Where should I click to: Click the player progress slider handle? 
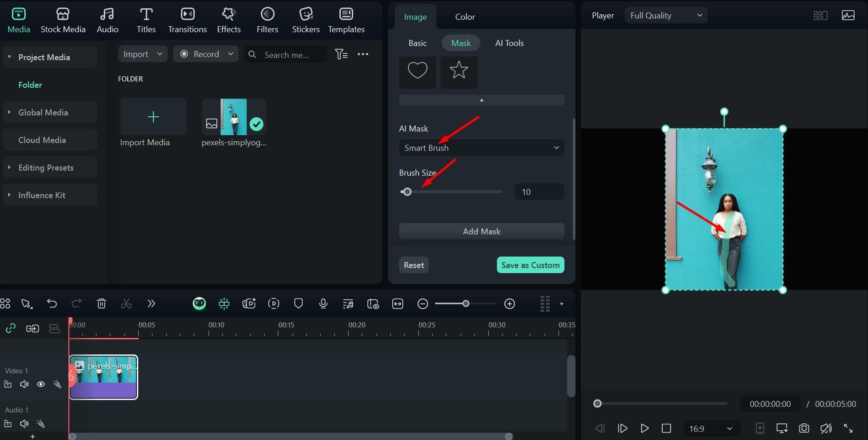[597, 404]
